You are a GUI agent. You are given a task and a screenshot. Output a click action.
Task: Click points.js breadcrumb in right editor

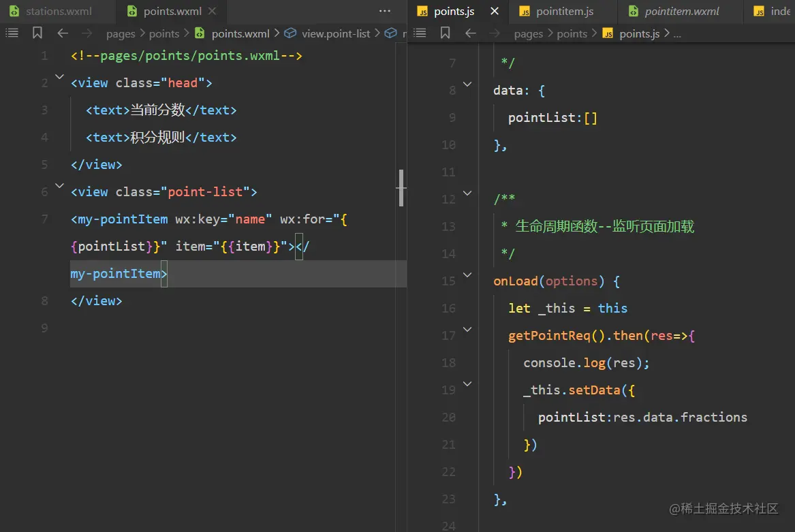pos(640,33)
